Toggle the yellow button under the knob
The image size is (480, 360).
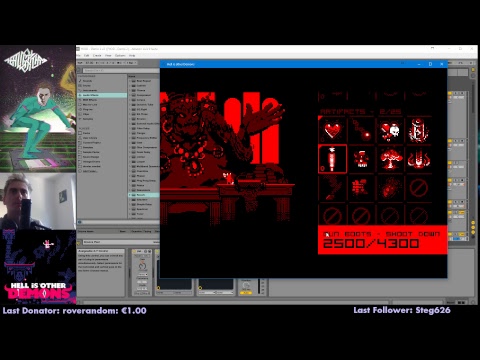point(246,292)
